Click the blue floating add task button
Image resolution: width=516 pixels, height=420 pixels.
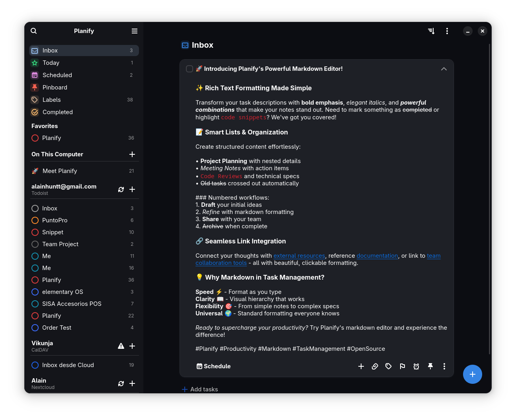click(x=473, y=374)
